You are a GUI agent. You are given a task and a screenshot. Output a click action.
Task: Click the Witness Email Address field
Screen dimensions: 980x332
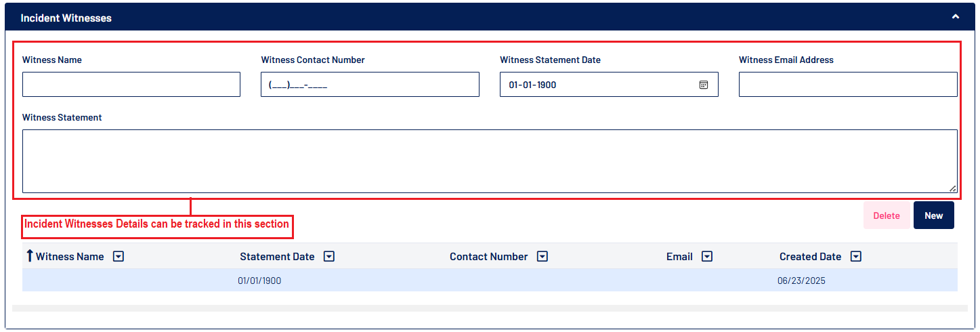click(x=848, y=85)
